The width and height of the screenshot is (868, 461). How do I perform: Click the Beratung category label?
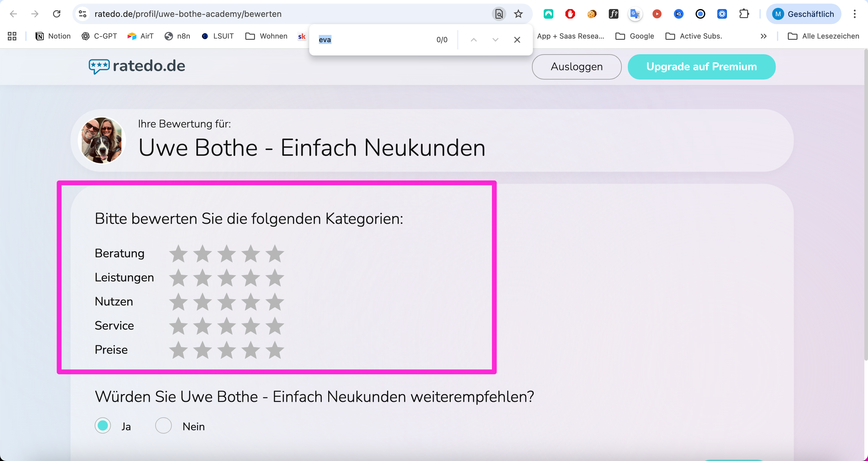pos(119,253)
